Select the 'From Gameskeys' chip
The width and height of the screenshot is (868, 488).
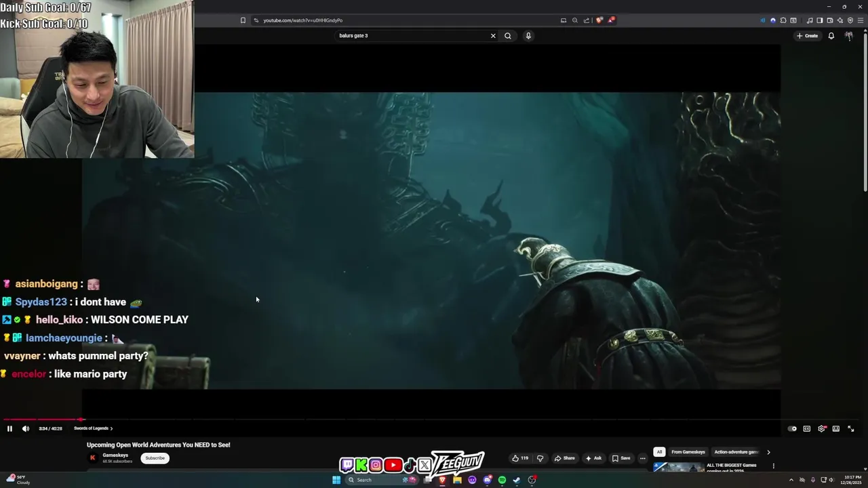(688, 452)
